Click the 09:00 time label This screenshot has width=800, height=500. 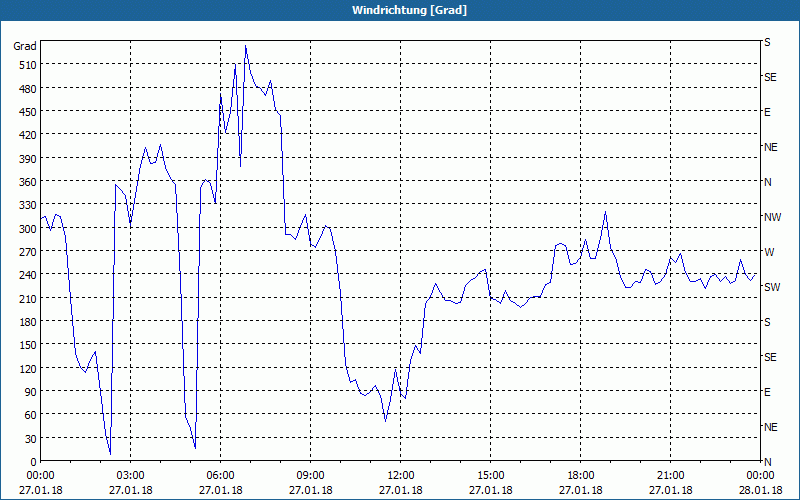point(311,476)
